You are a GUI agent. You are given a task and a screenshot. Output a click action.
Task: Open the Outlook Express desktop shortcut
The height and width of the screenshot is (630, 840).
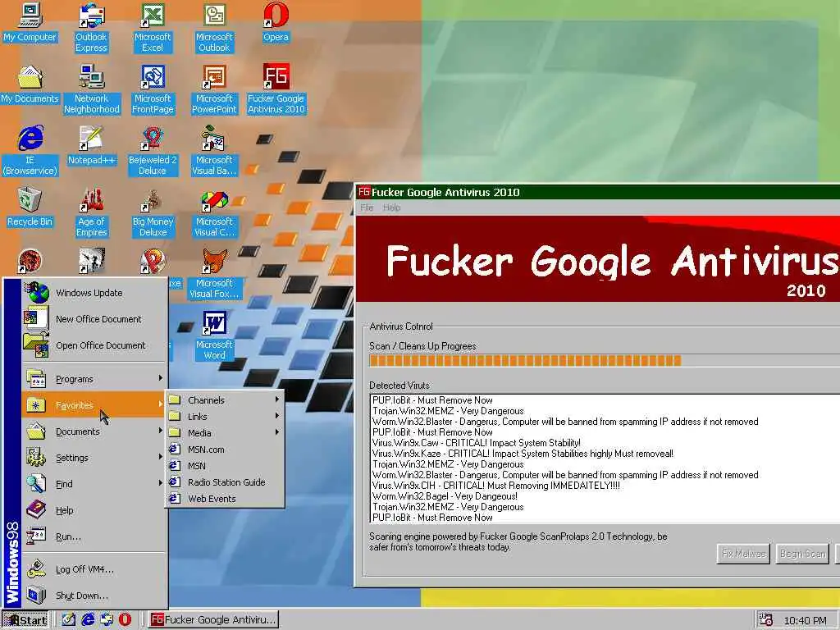pyautogui.click(x=91, y=28)
